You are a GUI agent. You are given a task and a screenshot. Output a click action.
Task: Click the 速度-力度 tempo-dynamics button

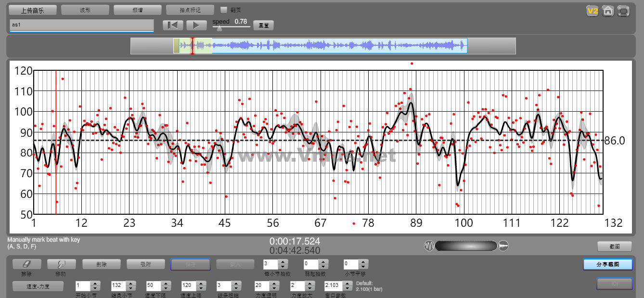tap(38, 286)
